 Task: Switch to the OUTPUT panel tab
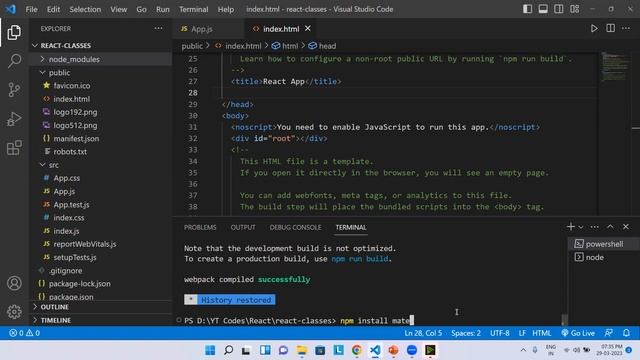[x=243, y=227]
